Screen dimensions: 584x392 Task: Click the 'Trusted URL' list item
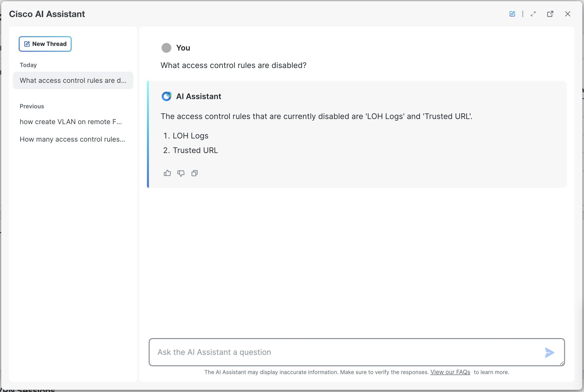click(x=195, y=150)
